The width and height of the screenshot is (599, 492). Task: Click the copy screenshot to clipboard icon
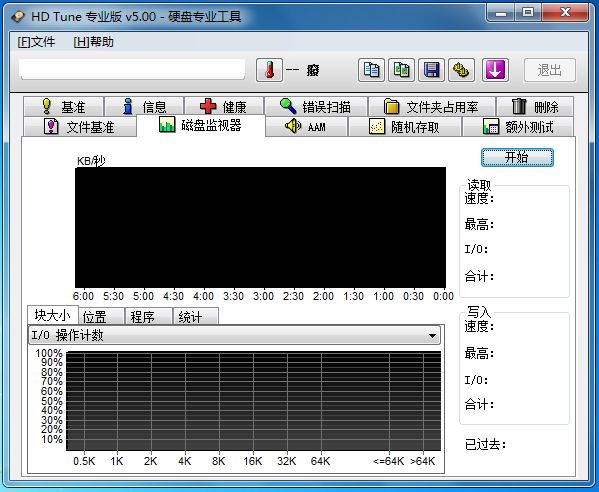tap(401, 70)
